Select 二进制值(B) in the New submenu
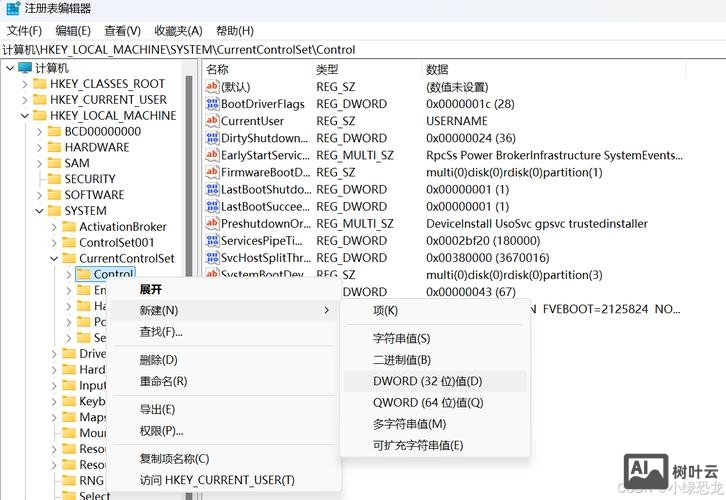 tap(435, 360)
